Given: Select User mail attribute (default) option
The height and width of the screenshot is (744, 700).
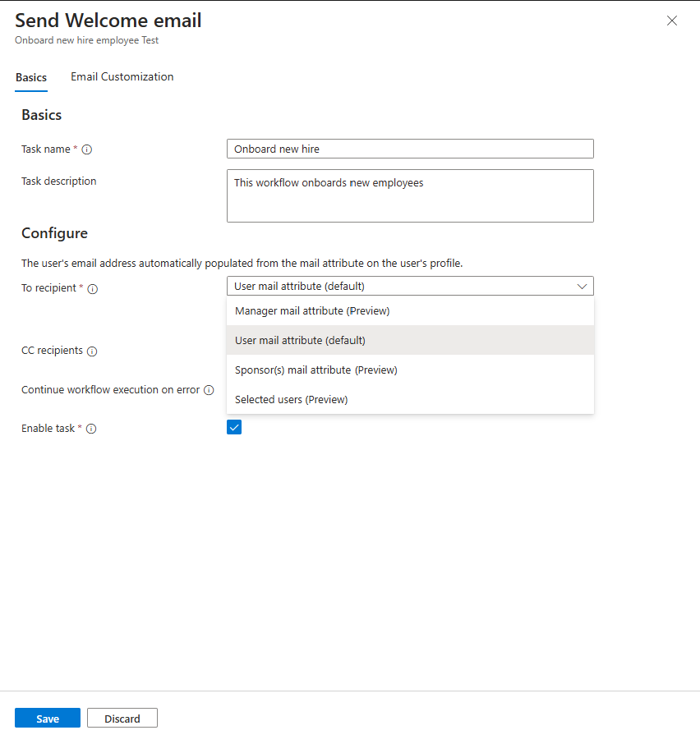Looking at the screenshot, I should (x=301, y=340).
